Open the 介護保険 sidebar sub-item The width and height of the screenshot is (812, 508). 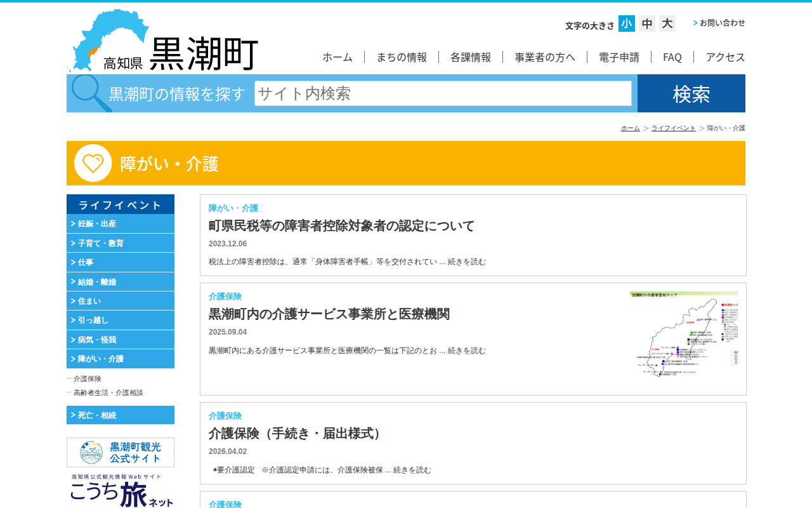coord(88,378)
